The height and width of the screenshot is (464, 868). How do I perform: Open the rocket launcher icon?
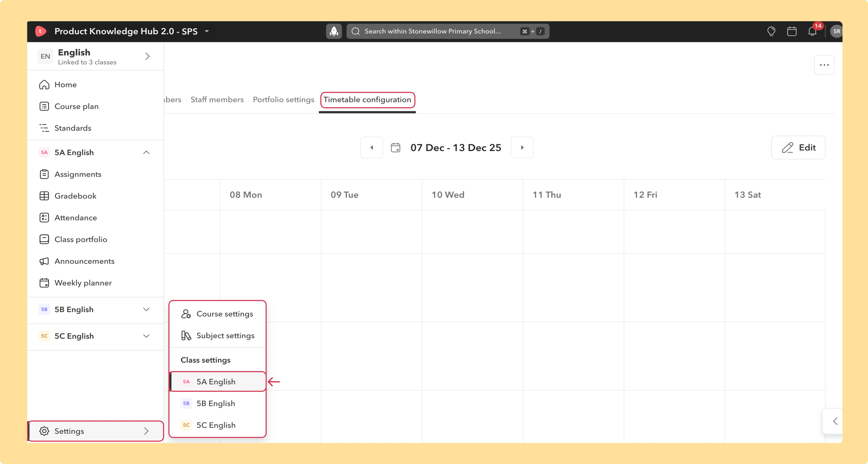[x=334, y=31]
